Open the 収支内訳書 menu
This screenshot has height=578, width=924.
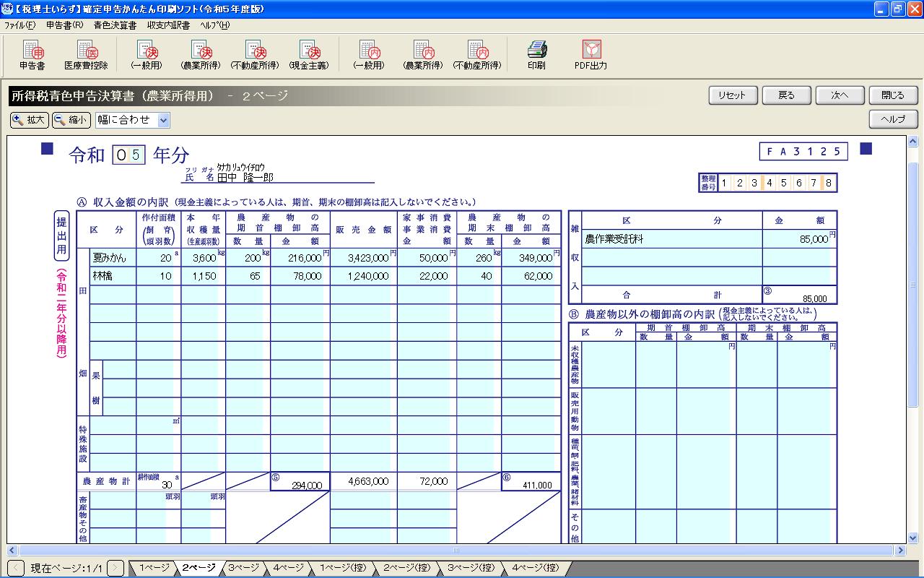pos(168,25)
